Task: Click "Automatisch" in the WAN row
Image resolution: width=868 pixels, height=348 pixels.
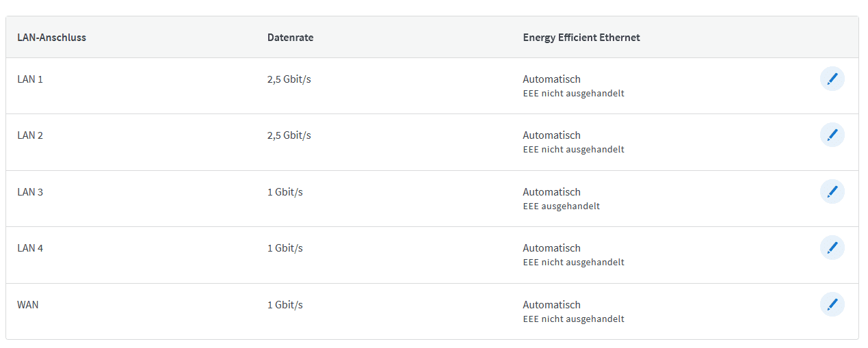Action: tap(551, 305)
